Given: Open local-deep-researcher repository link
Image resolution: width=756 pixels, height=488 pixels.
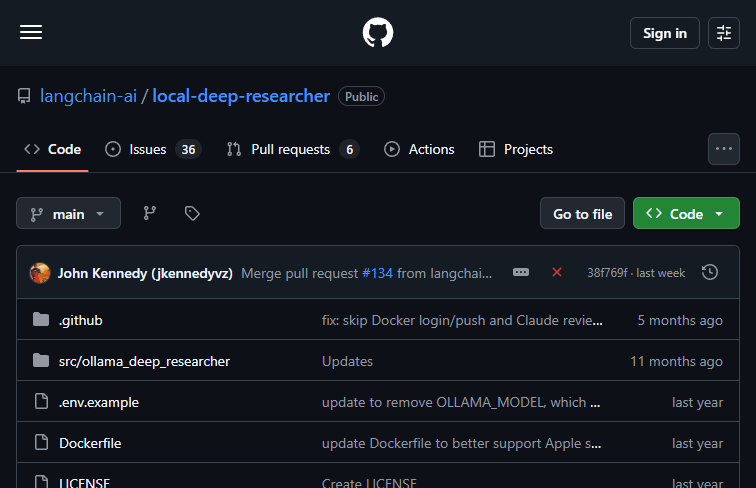Looking at the screenshot, I should pos(241,96).
